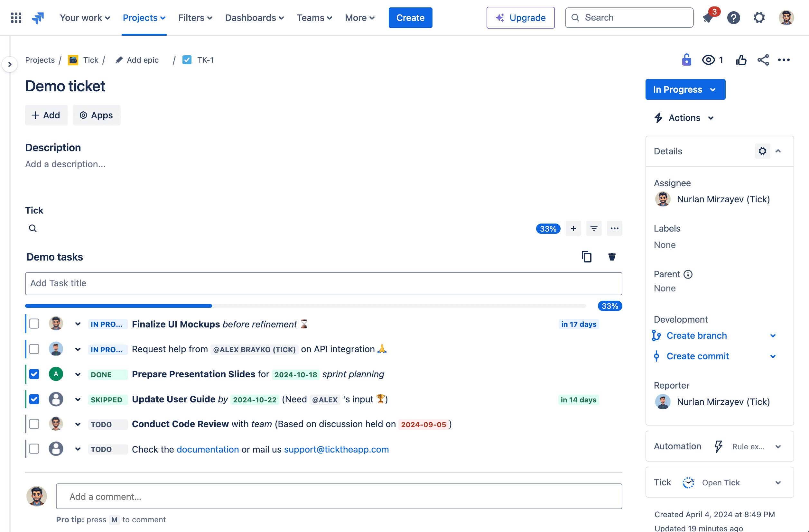Click the 33% task progress bar
The image size is (809, 532).
pyautogui.click(x=306, y=306)
